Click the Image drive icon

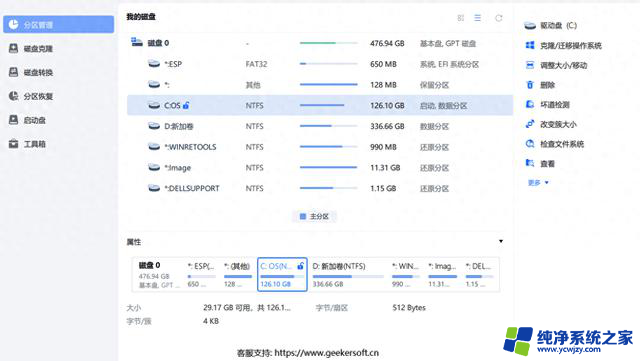(154, 167)
